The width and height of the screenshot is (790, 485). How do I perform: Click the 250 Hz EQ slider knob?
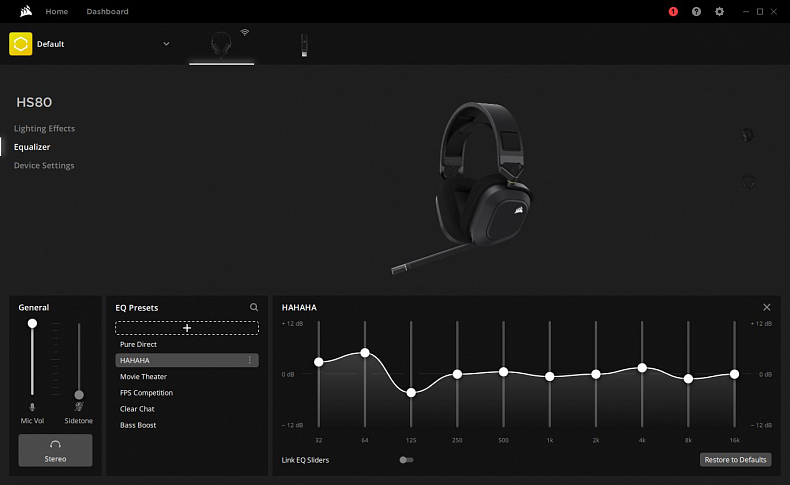coord(457,374)
